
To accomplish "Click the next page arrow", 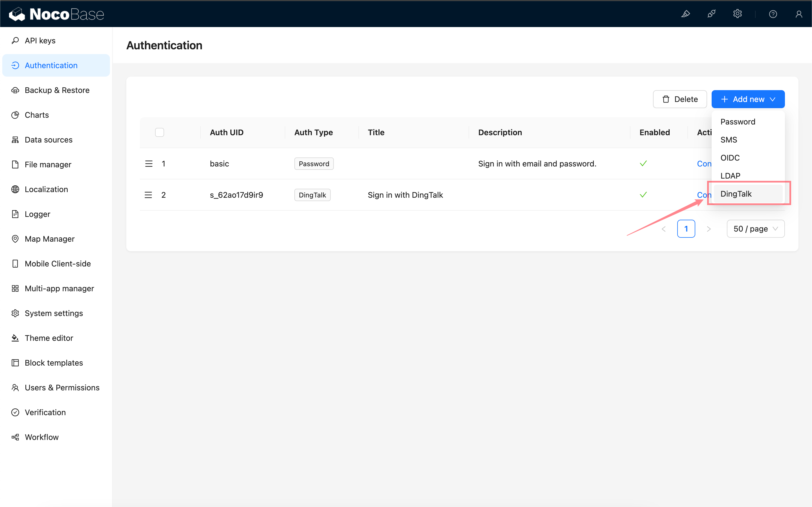I will [x=708, y=229].
